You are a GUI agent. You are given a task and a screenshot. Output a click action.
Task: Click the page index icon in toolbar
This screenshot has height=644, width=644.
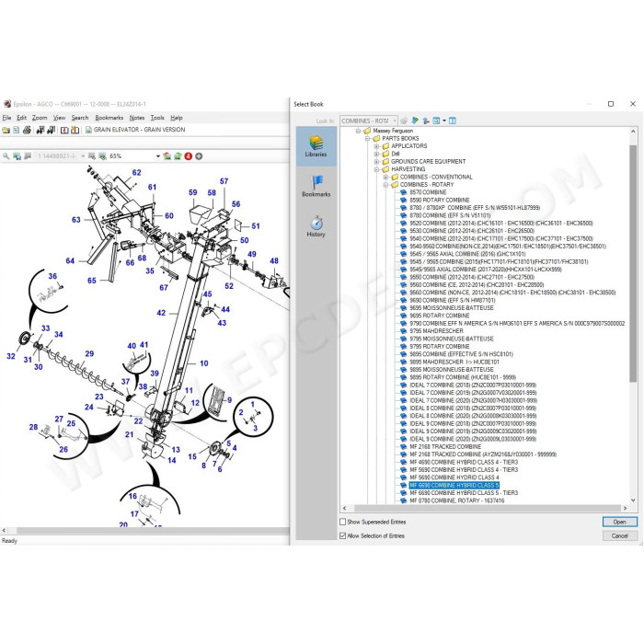click(x=16, y=131)
